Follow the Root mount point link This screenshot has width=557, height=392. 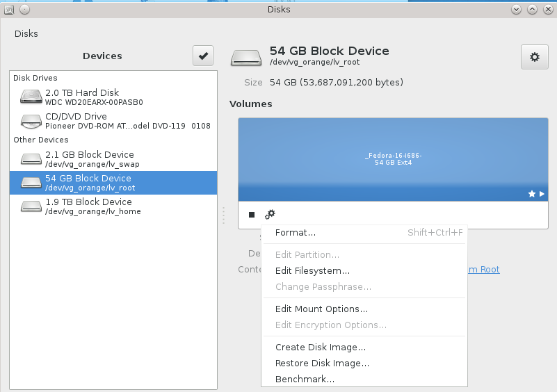(484, 270)
